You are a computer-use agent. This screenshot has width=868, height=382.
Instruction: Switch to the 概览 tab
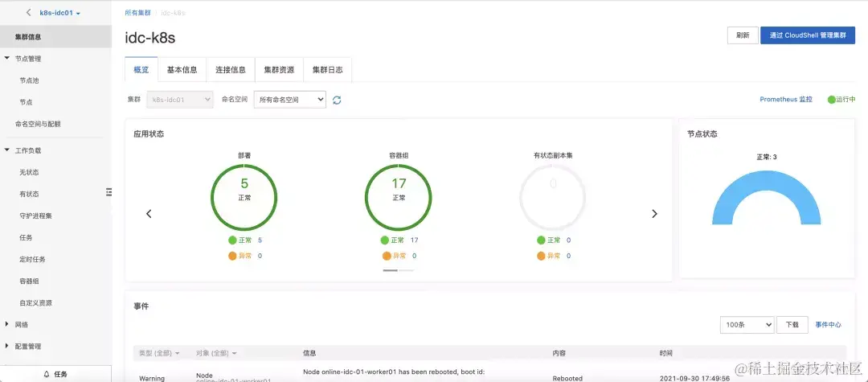[x=141, y=70]
